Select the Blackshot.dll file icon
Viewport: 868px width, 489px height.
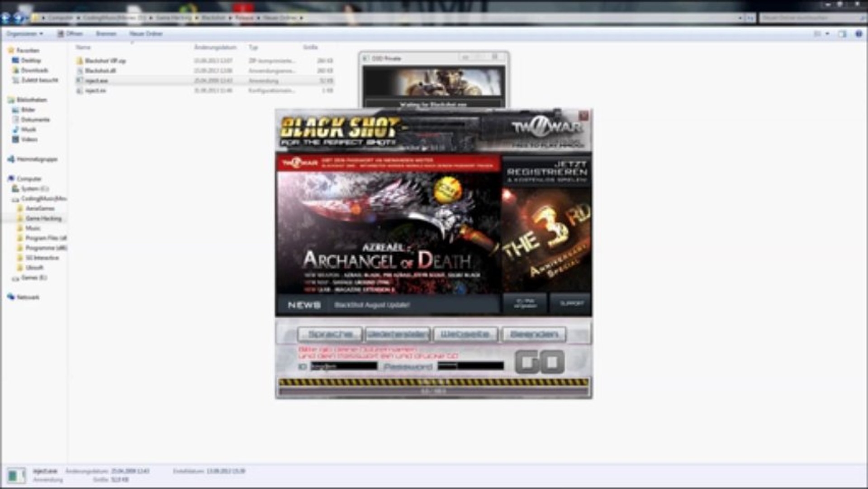[x=79, y=70]
